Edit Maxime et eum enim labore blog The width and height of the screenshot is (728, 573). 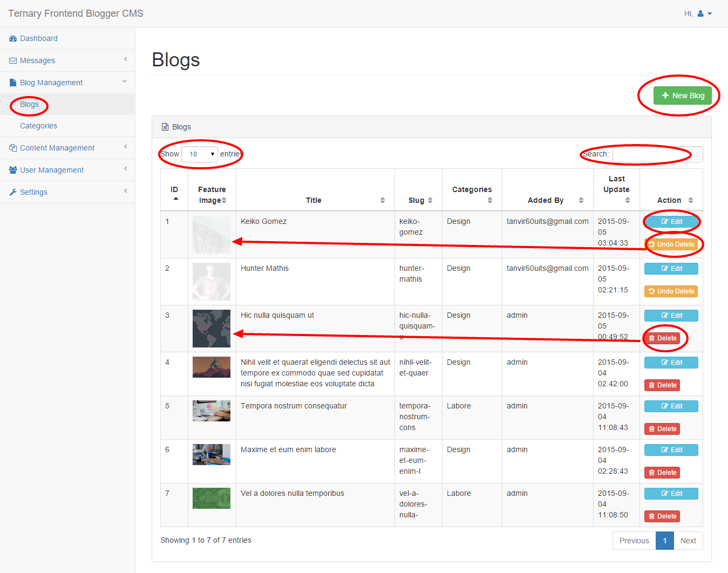[671, 450]
